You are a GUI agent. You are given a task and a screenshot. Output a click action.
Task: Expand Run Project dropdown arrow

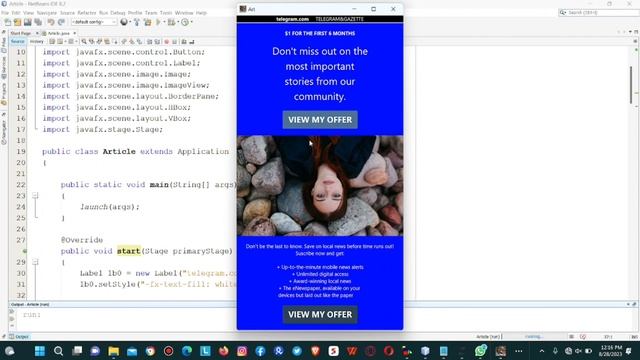tap(164, 22)
